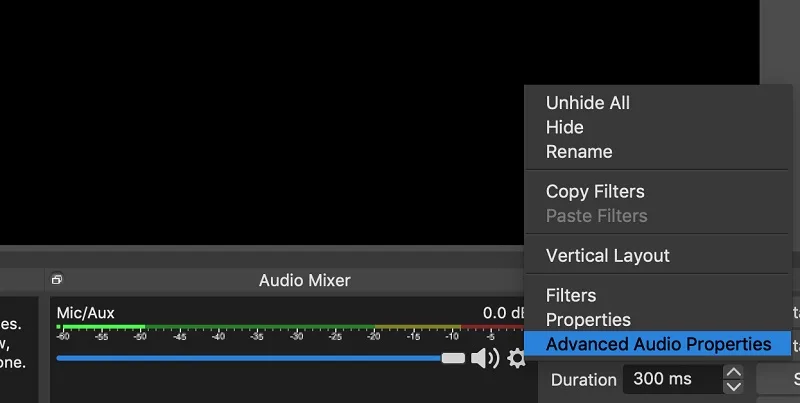Image resolution: width=800 pixels, height=403 pixels.
Task: Click the Mic/Aux source label
Action: click(x=85, y=313)
